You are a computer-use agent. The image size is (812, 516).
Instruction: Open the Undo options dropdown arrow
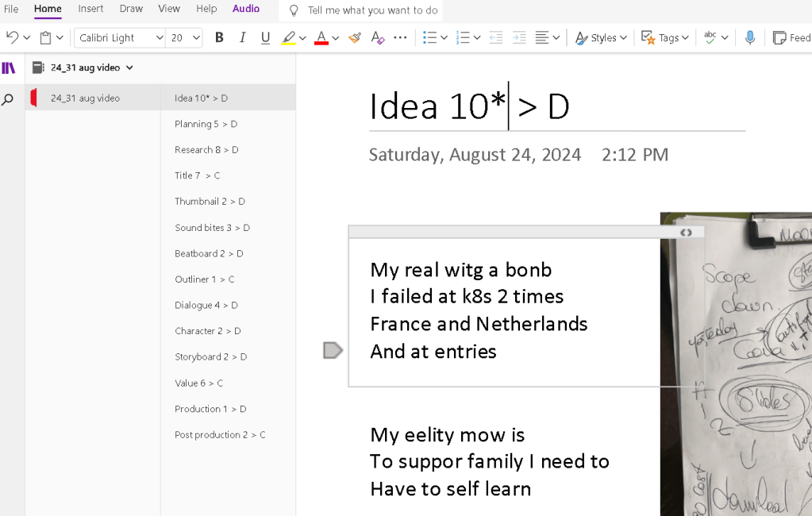[x=27, y=38]
